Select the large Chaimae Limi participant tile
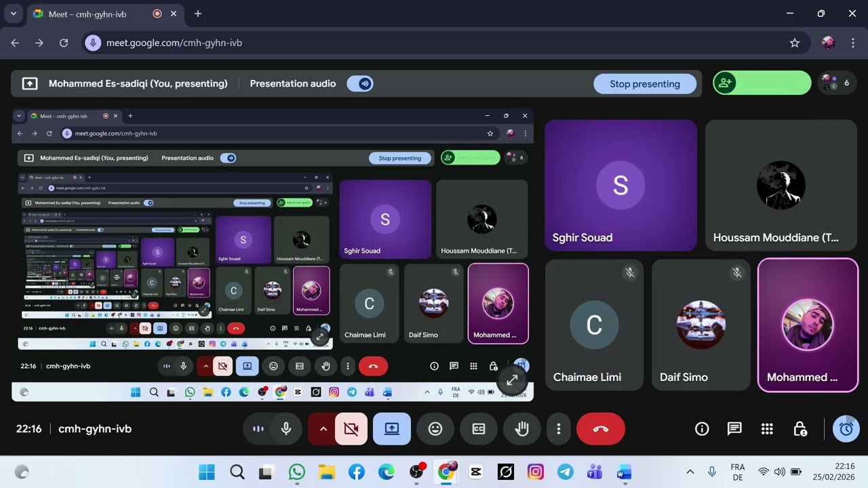This screenshot has height=488, width=868. (594, 325)
